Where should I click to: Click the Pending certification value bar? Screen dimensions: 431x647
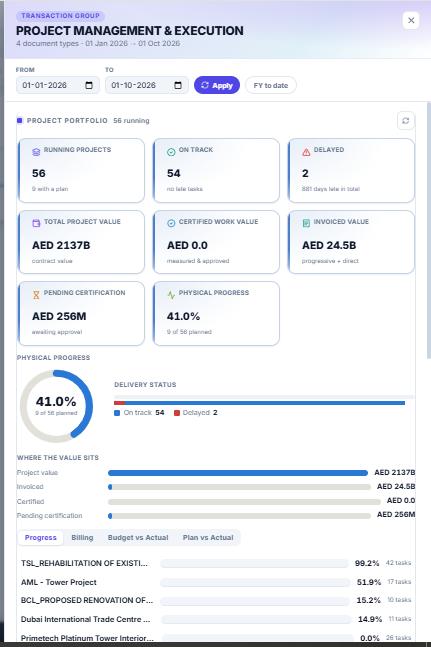(x=239, y=516)
